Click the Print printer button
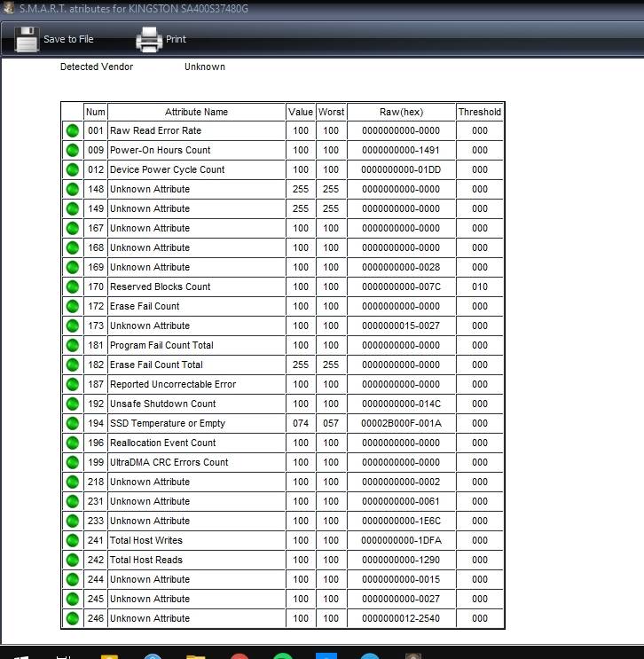This screenshot has height=659, width=644. click(x=161, y=39)
